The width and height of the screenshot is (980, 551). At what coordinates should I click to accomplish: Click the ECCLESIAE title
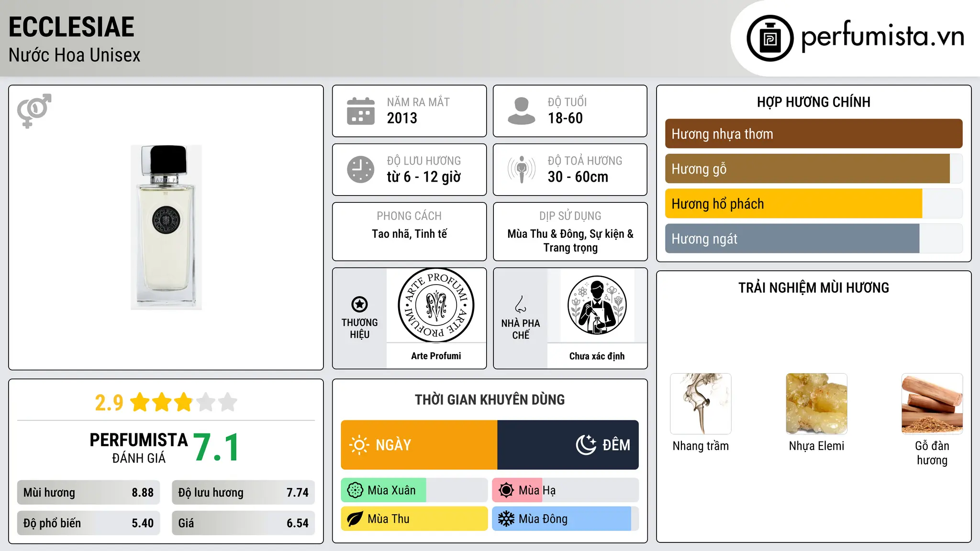71,27
